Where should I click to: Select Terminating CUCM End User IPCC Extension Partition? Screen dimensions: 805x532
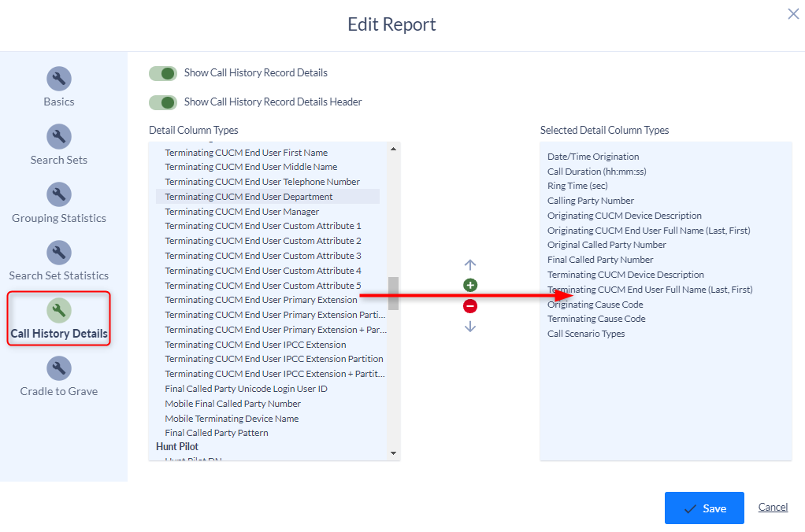pyautogui.click(x=273, y=359)
